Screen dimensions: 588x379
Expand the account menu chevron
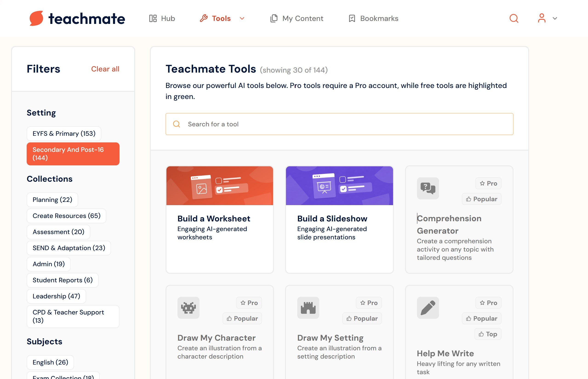[554, 18]
